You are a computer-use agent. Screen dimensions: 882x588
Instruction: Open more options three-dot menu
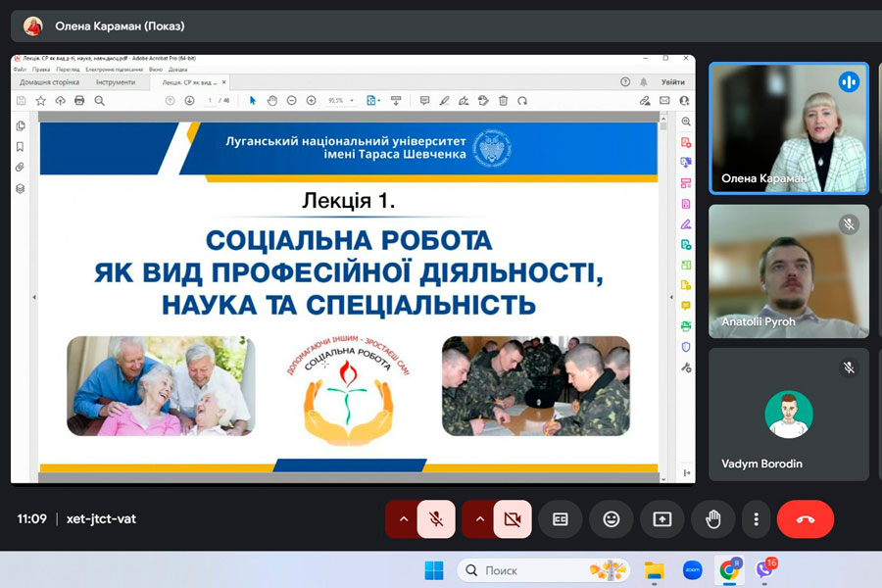755,519
